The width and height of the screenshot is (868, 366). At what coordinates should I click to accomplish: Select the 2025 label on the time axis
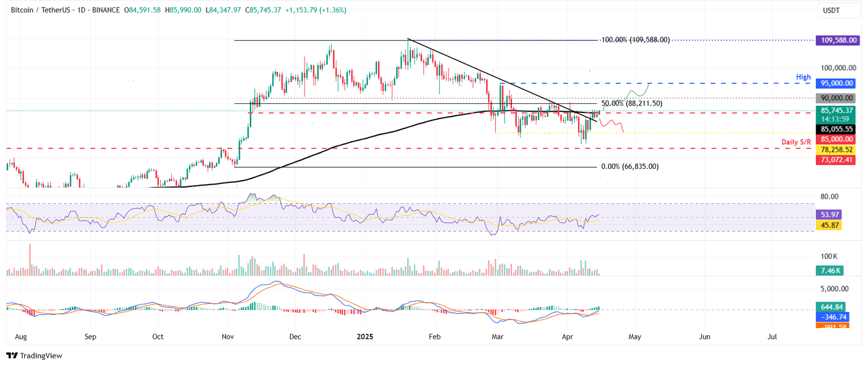click(364, 336)
